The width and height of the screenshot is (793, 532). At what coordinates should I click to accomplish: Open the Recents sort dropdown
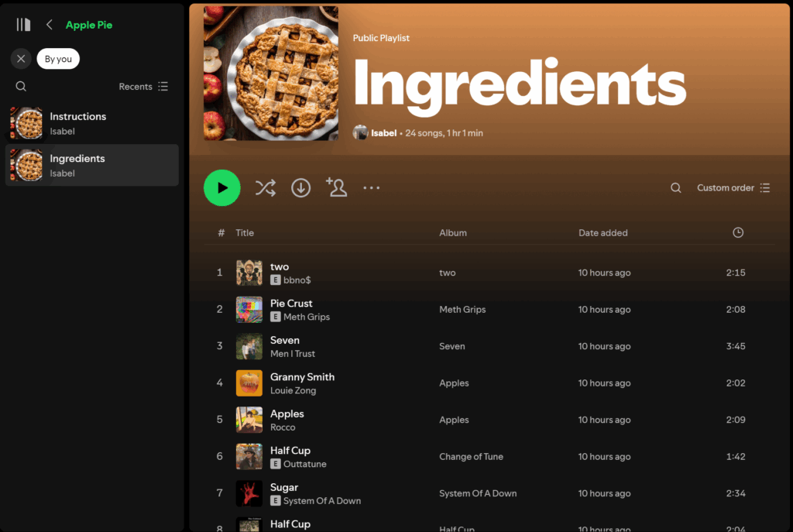coord(143,87)
